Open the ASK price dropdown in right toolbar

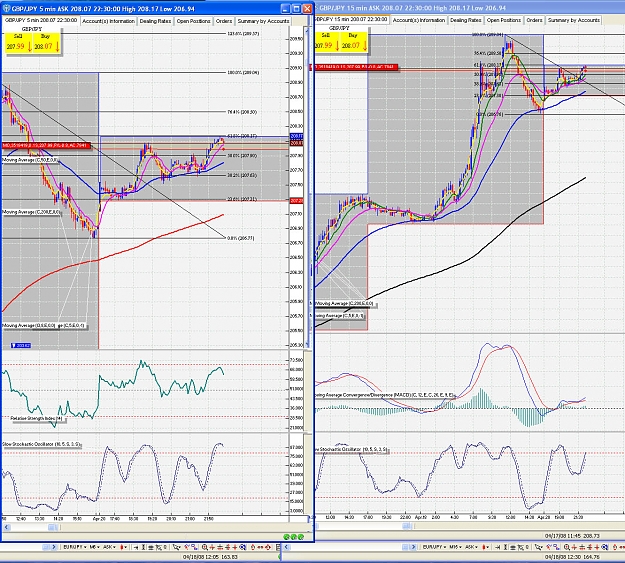pos(472,547)
